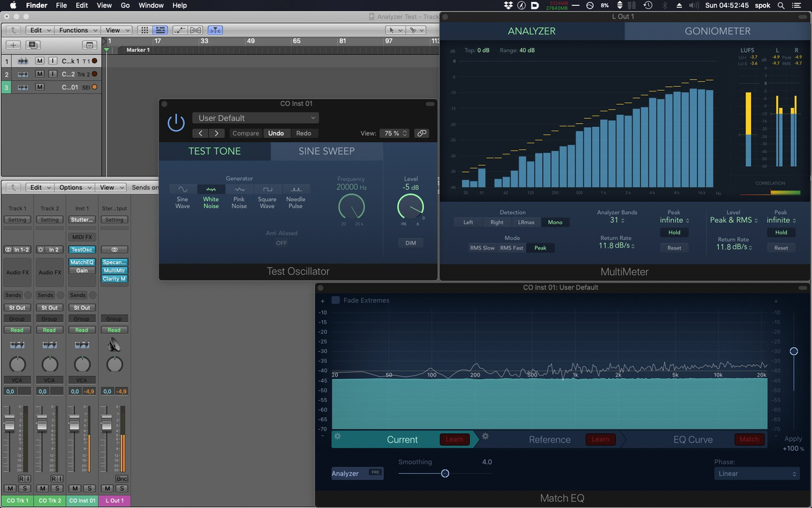
Task: Select RMS Slow mode
Action: (x=482, y=248)
